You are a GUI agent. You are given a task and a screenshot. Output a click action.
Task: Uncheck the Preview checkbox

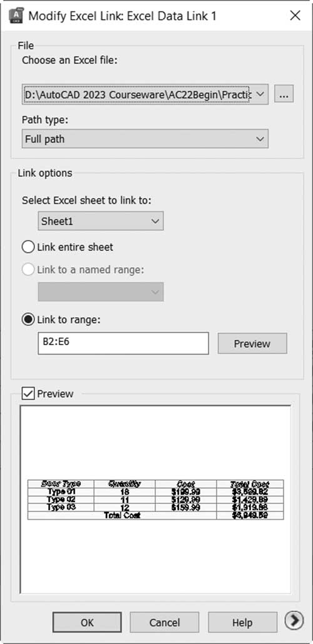pos(28,393)
